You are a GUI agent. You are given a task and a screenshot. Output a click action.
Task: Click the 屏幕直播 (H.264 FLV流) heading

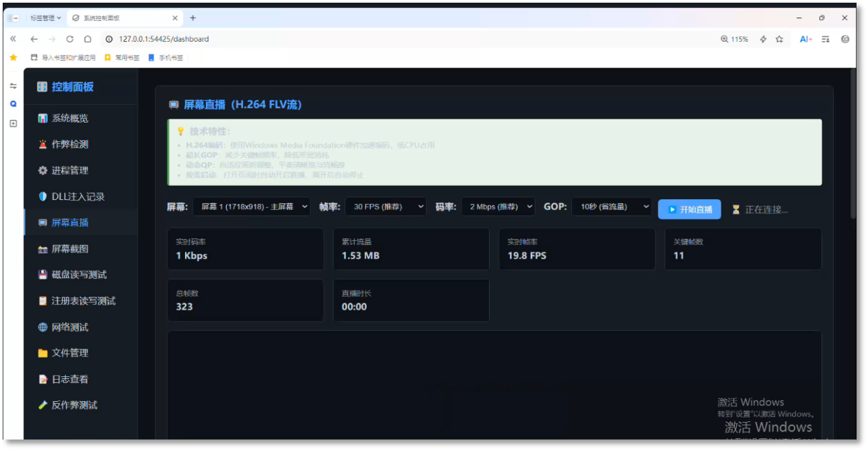coord(242,104)
